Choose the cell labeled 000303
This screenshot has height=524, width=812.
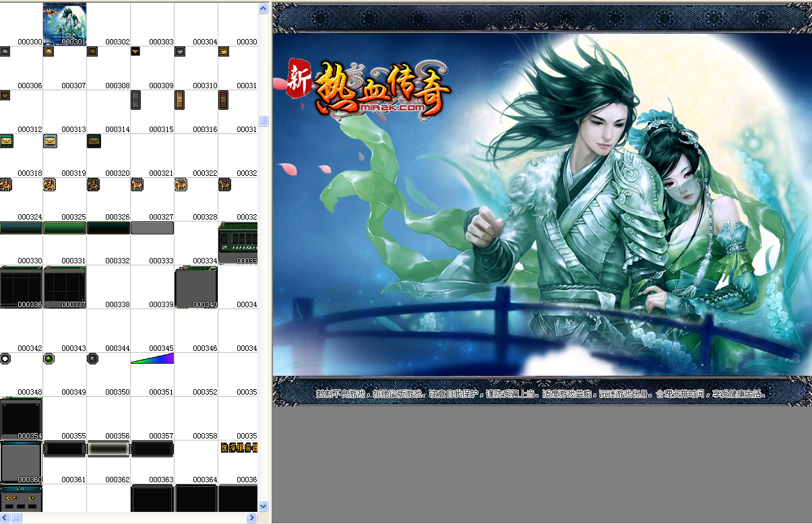click(x=152, y=24)
